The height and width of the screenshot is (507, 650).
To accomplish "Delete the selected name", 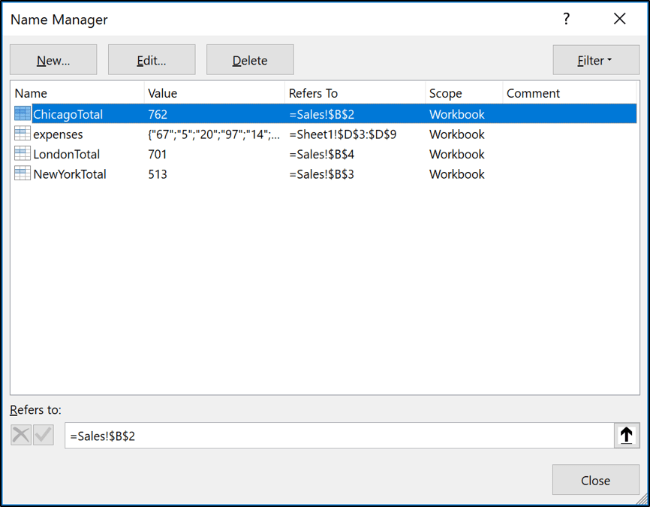I will point(250,60).
